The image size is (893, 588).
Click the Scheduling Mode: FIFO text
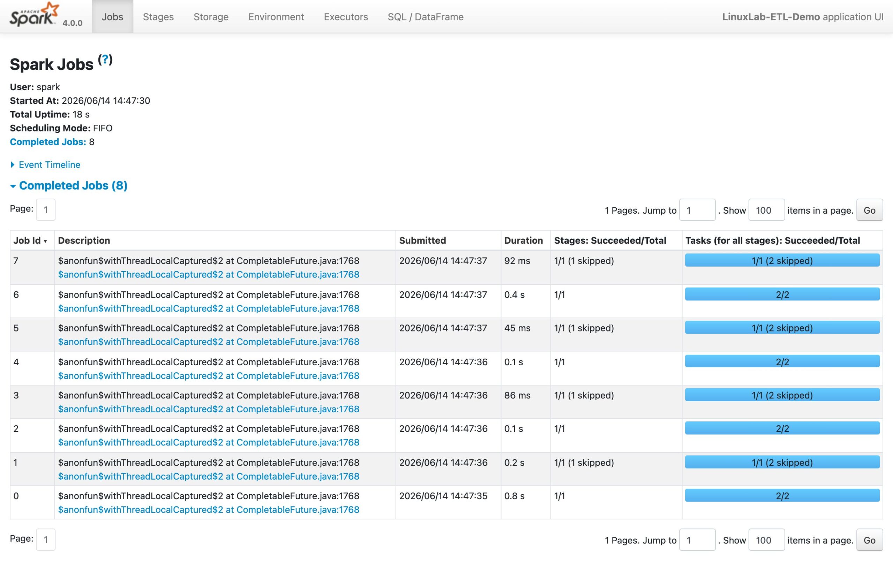pos(61,128)
